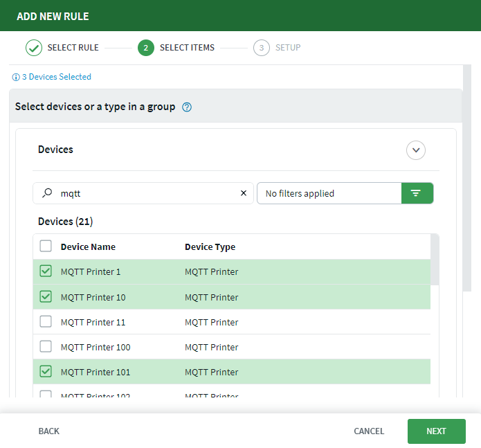
Task: Click the MQTT Printer 10 device type cell
Action: (211, 297)
